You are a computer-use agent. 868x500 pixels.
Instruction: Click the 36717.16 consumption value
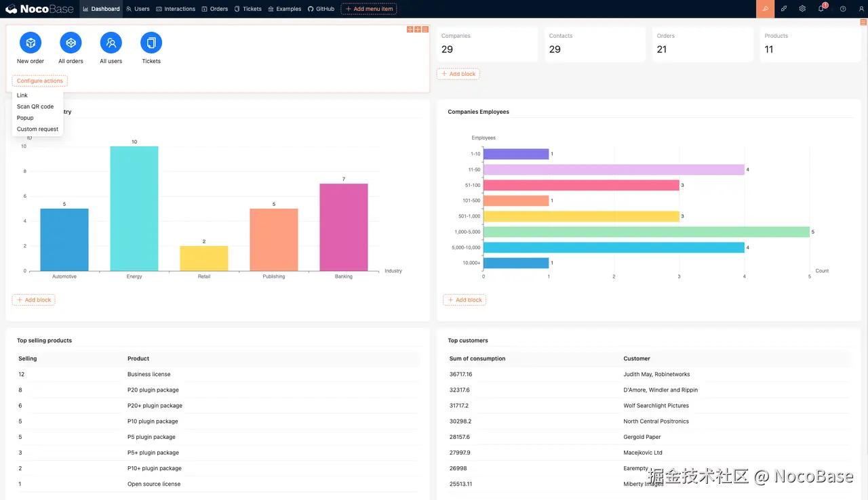(x=460, y=374)
